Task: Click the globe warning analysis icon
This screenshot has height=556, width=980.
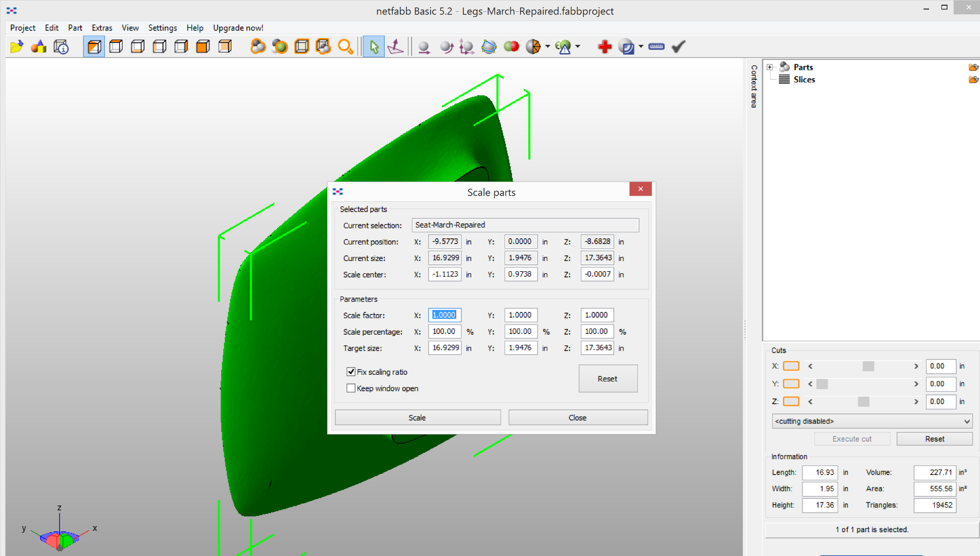Action: tap(564, 47)
